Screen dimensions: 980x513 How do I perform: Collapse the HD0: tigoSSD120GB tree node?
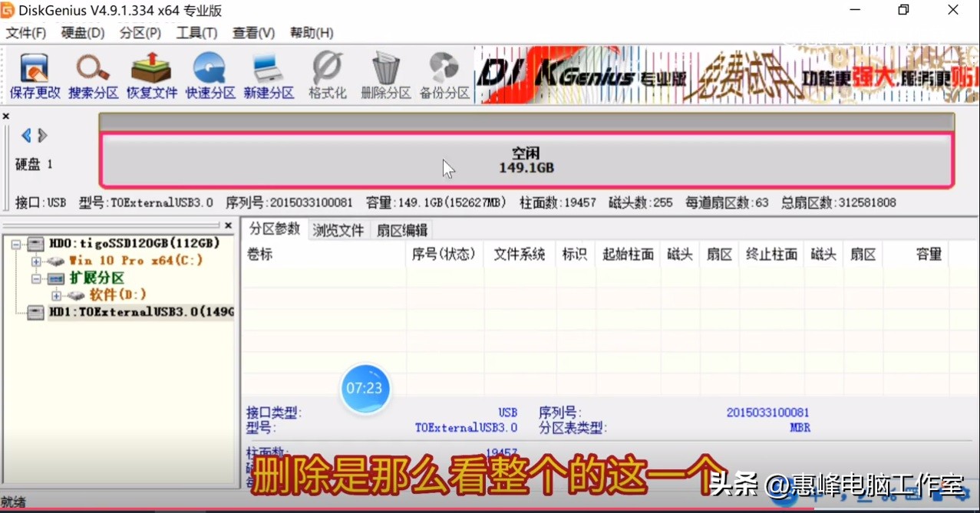click(x=17, y=244)
